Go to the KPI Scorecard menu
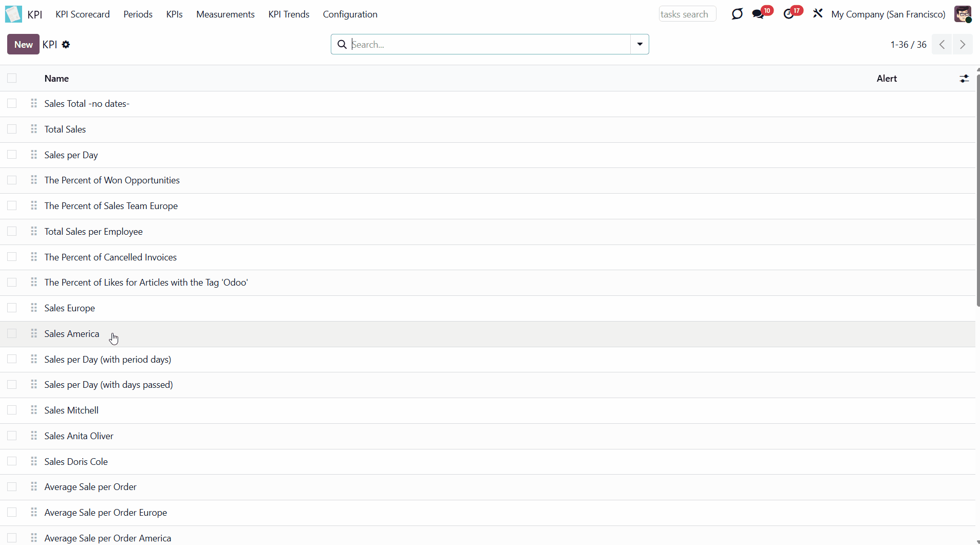980x545 pixels. [x=83, y=14]
